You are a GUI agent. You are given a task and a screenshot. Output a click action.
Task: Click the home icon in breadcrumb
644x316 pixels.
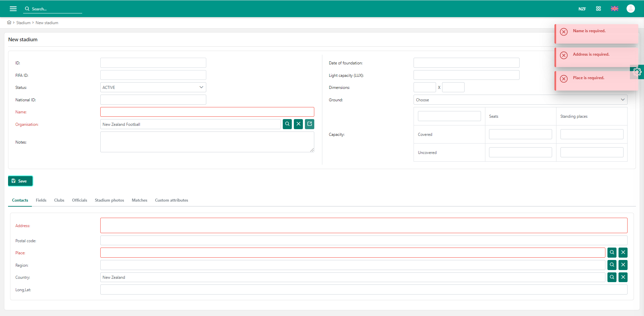click(9, 22)
